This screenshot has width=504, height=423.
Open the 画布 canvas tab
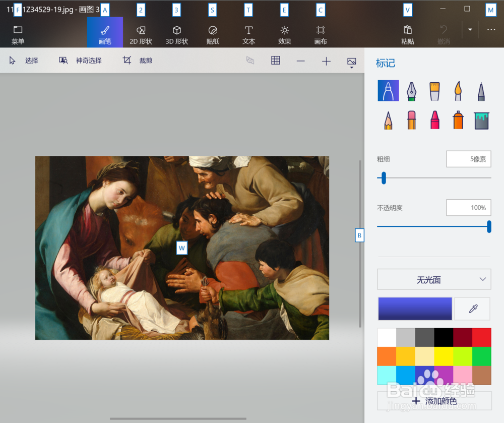(321, 35)
